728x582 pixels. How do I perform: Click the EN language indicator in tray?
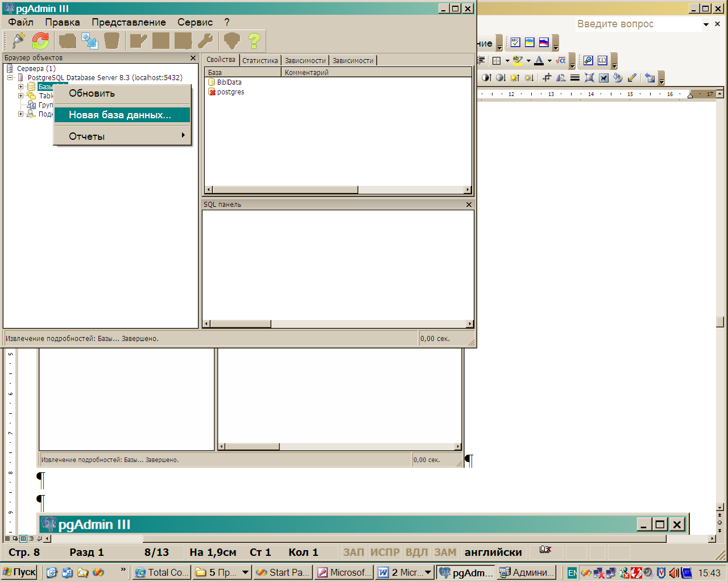(572, 572)
